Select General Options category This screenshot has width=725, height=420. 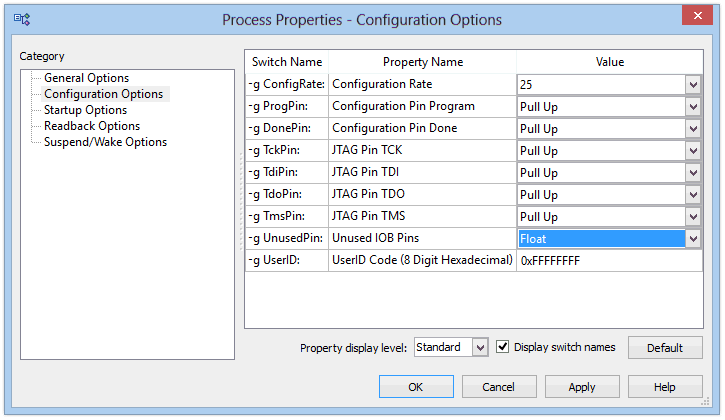[x=86, y=78]
